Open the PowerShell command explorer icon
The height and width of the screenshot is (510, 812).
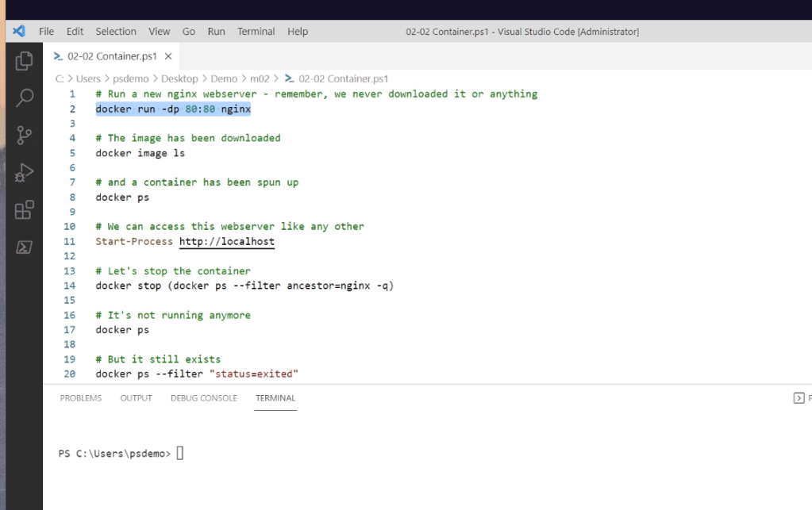(x=24, y=247)
